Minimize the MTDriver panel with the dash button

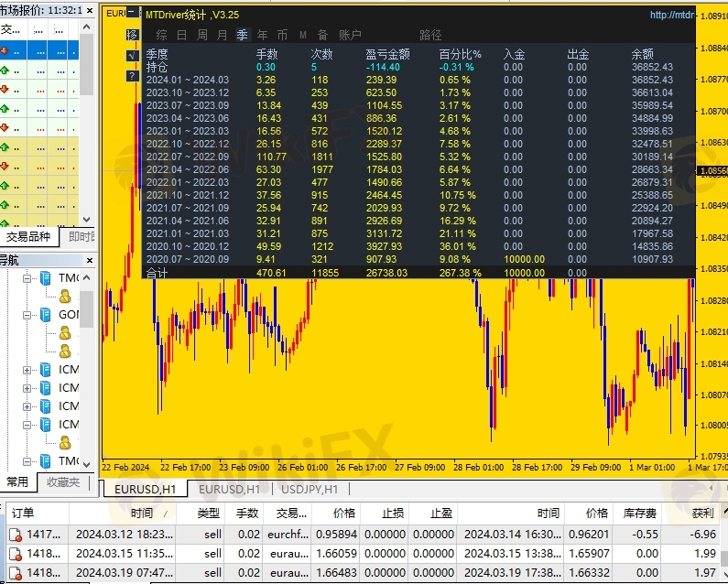(x=132, y=13)
